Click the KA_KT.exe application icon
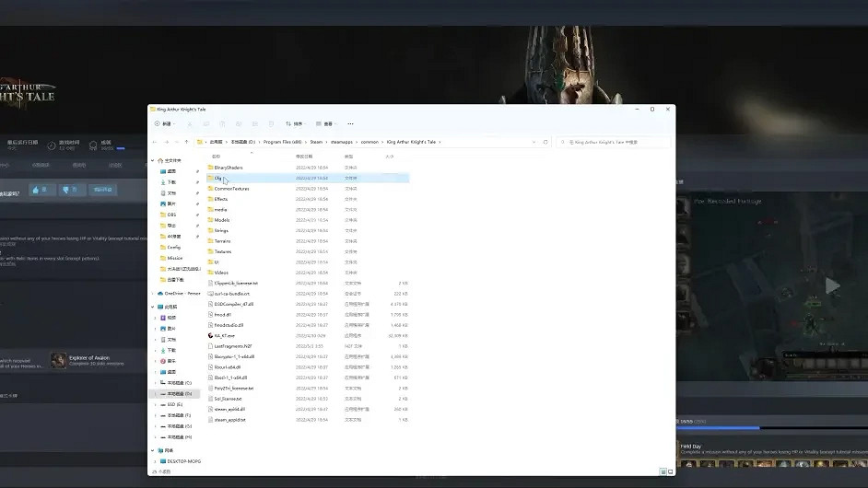Viewport: 868px width, 488px height. (210, 335)
